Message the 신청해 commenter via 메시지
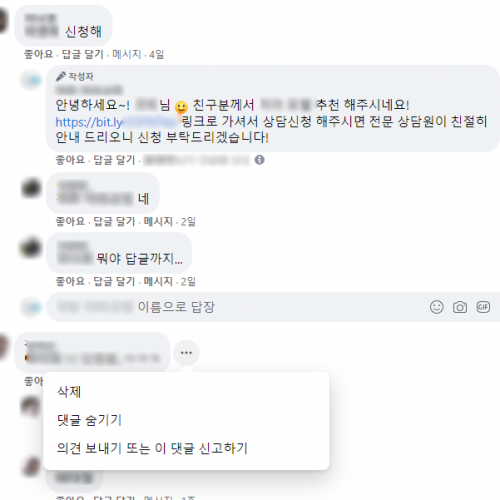 pyautogui.click(x=127, y=54)
